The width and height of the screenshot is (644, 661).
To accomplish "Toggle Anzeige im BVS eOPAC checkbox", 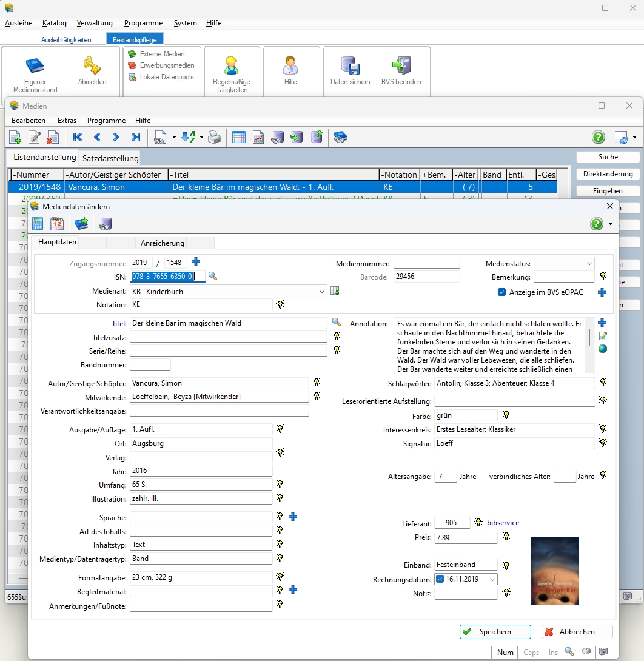I will point(501,292).
